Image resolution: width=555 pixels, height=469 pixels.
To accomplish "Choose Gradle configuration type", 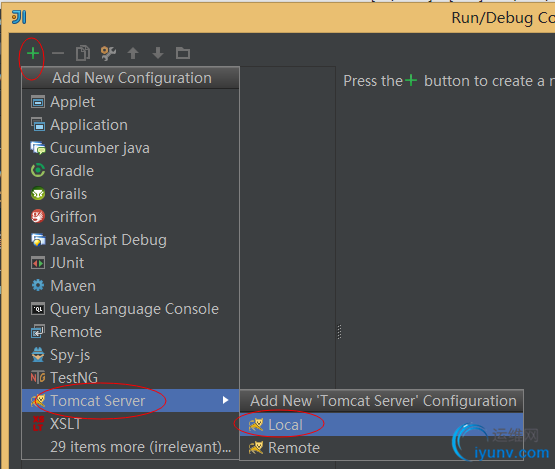I will [131, 171].
